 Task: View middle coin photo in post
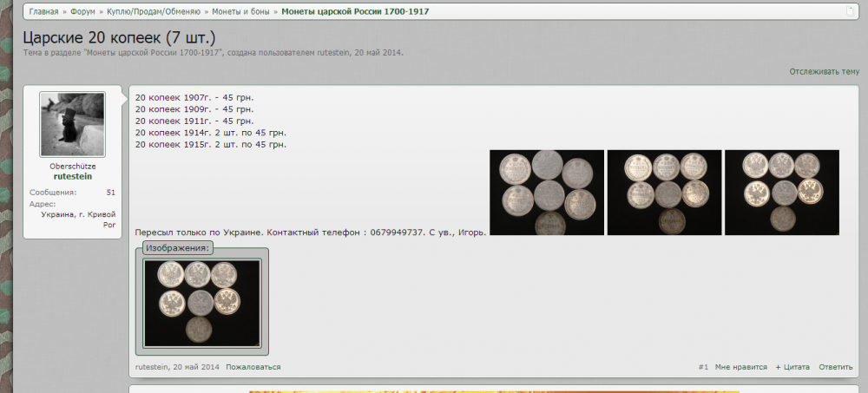[x=664, y=193]
